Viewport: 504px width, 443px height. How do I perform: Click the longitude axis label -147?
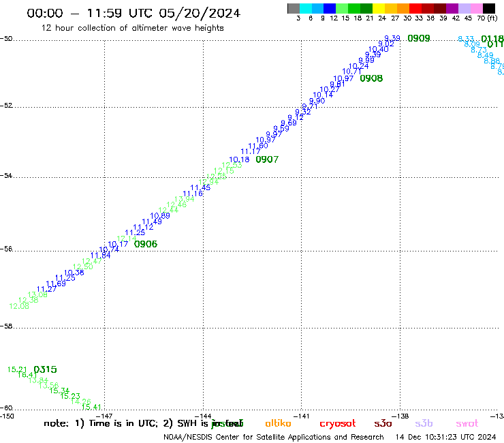(x=104, y=416)
